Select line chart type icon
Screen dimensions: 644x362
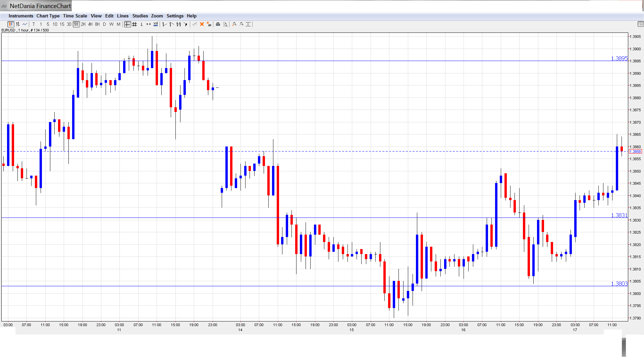click(25, 24)
